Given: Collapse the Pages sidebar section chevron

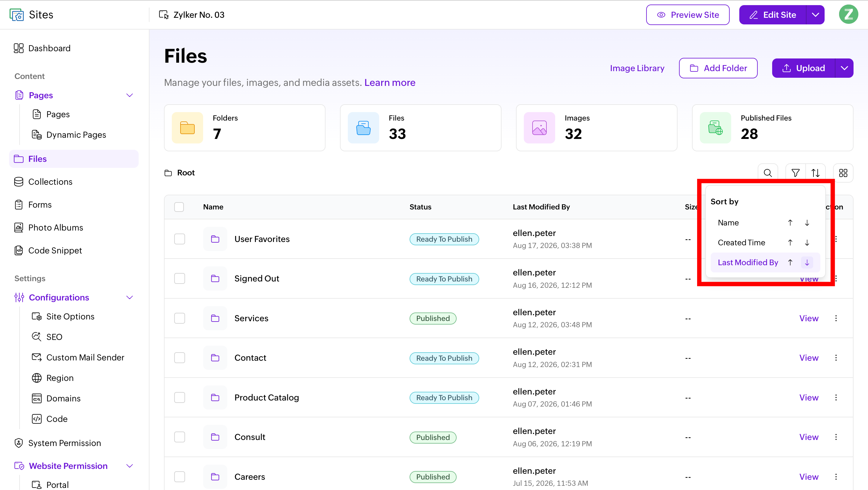Looking at the screenshot, I should point(129,95).
